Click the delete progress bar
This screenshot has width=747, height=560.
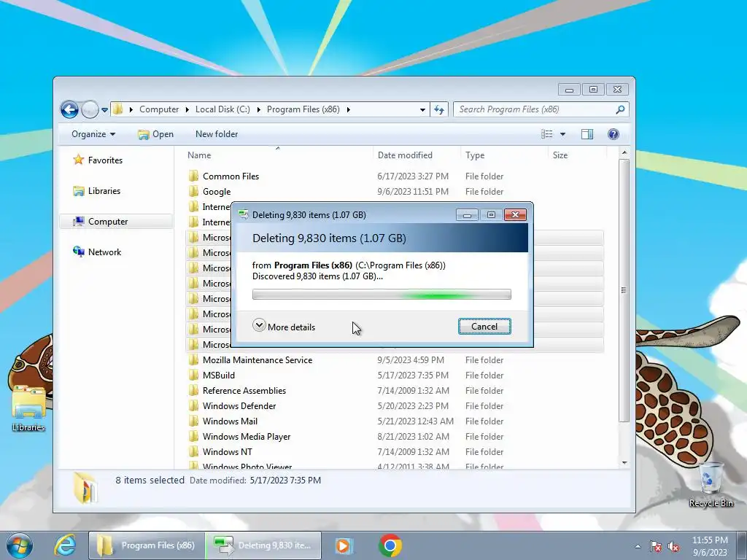coord(382,295)
